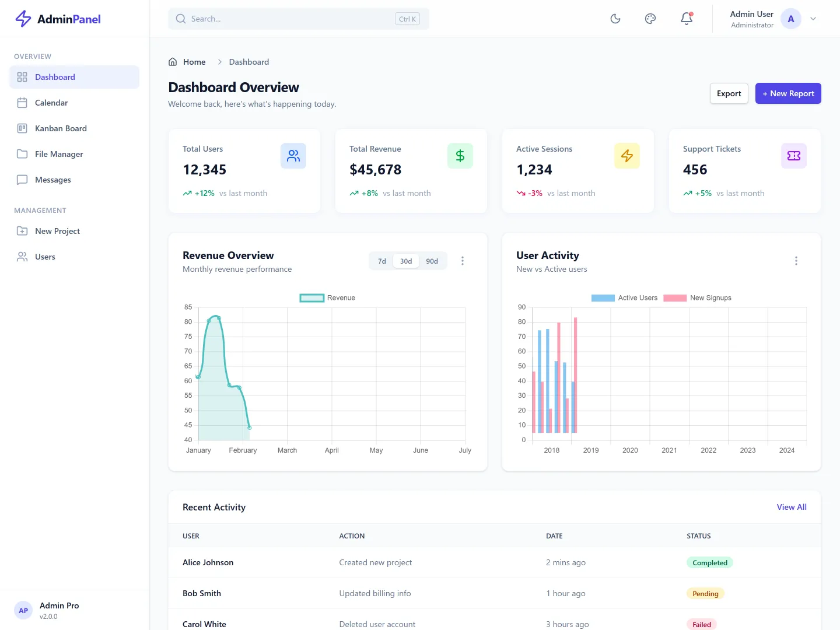Navigate to Users under Management
Image resolution: width=840 pixels, height=630 pixels.
(x=45, y=256)
